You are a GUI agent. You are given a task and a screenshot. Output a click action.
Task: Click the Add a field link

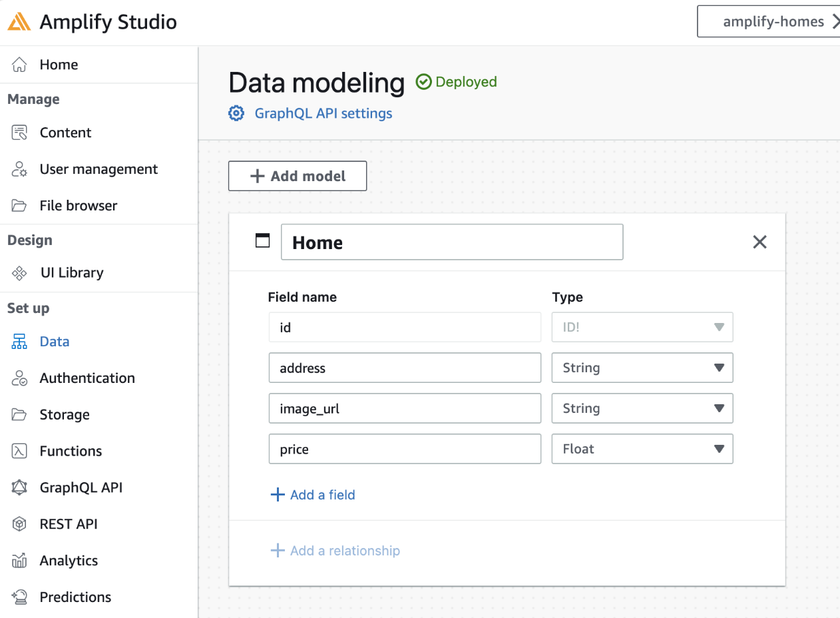(x=313, y=495)
